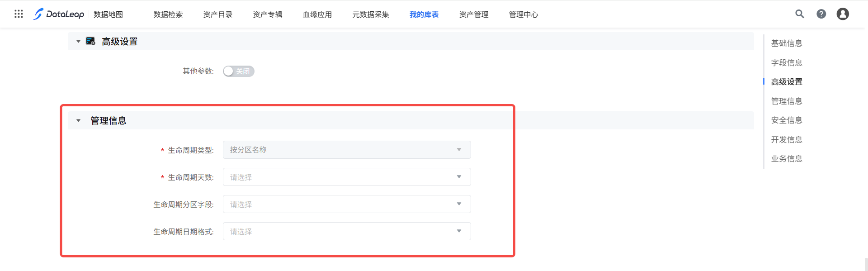Open the 血缘应用 menu item
This screenshot has width=868, height=271.
317,14
